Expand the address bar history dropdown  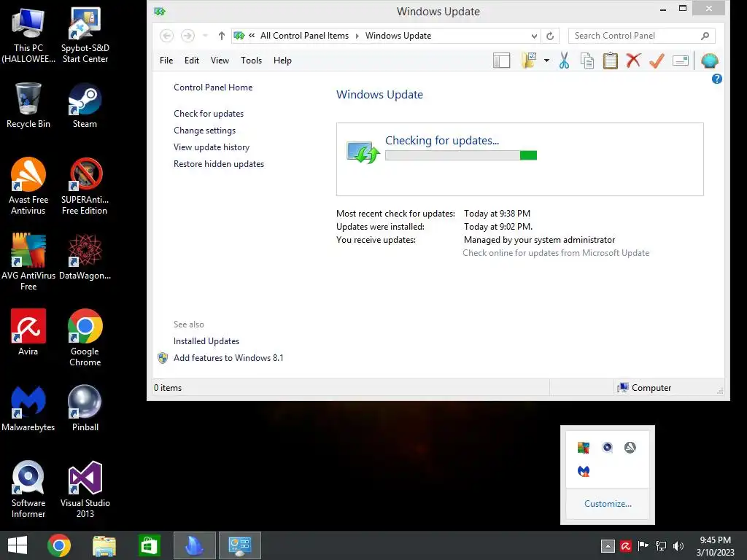coord(534,36)
